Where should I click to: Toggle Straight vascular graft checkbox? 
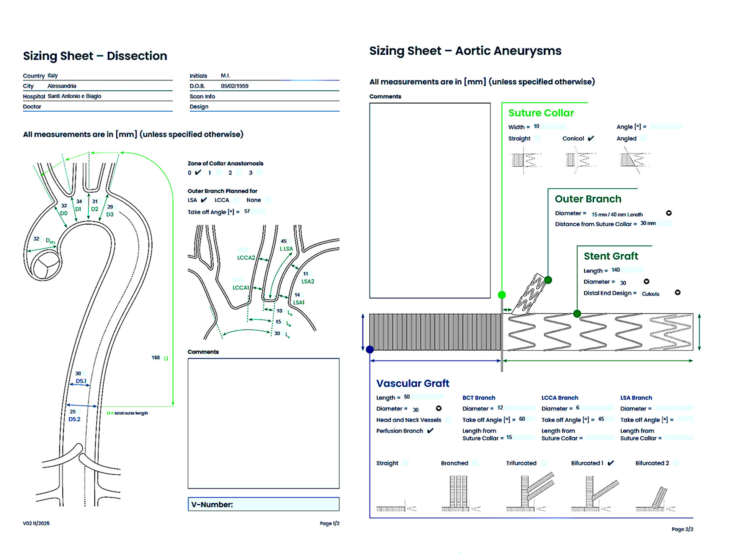(x=405, y=463)
